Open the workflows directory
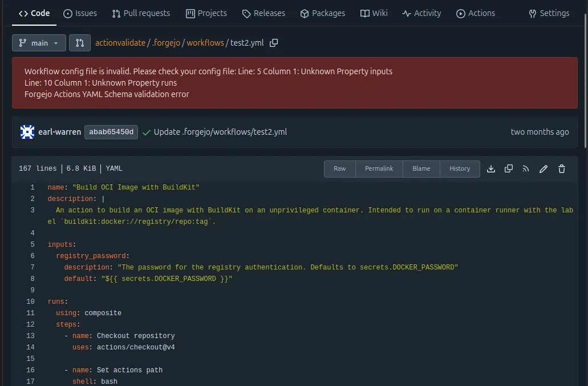Image resolution: width=588 pixels, height=386 pixels. point(205,42)
